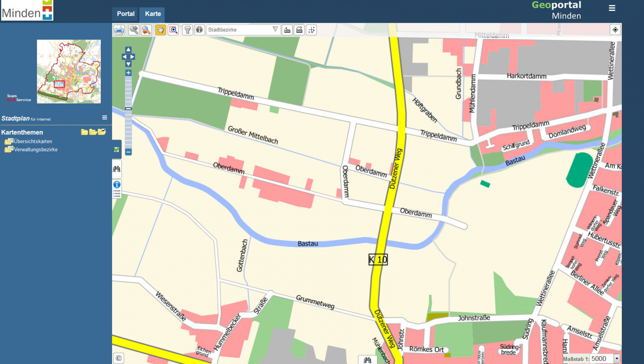Open the Stadtbezirke dropdown
This screenshot has width=644, height=364.
coord(243,30)
